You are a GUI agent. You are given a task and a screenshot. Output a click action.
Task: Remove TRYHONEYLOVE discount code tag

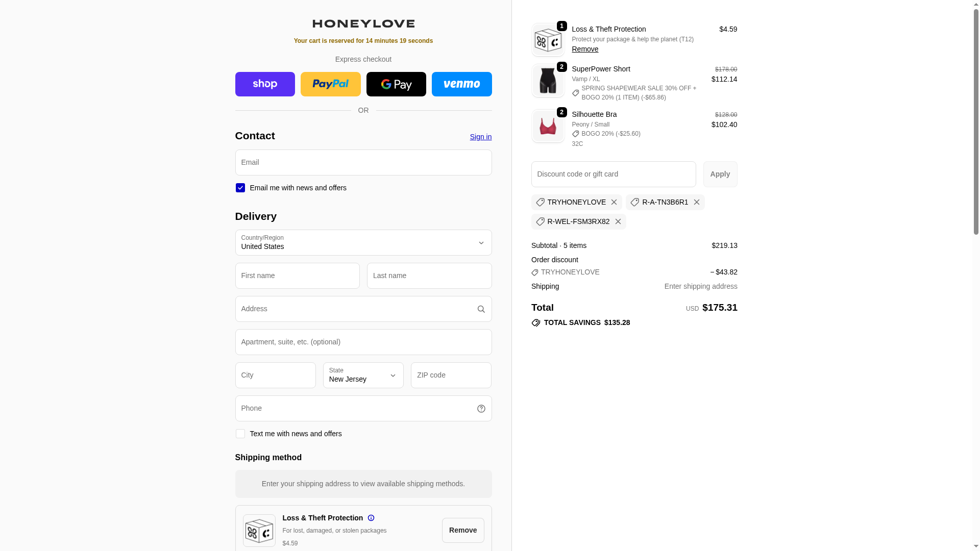click(x=614, y=203)
